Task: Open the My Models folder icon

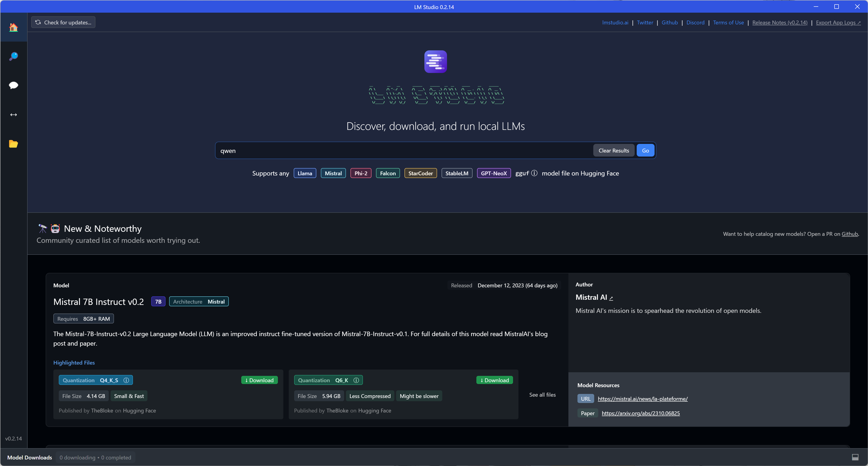Action: click(14, 144)
